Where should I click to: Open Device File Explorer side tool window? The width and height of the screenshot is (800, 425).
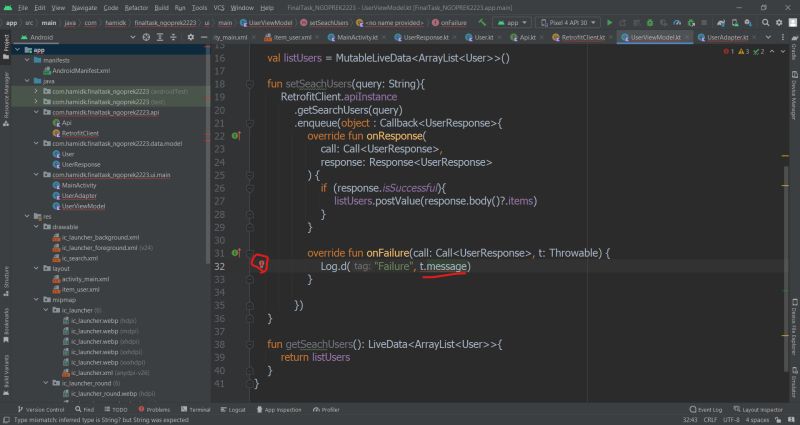tap(794, 325)
